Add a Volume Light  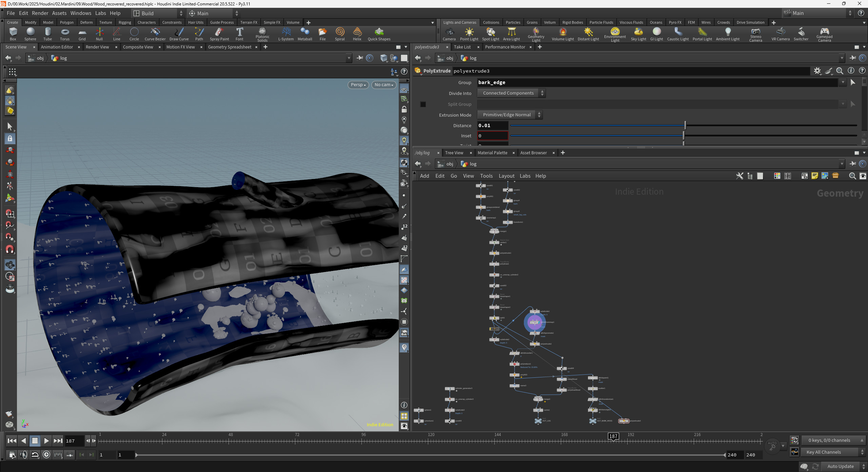pos(563,34)
